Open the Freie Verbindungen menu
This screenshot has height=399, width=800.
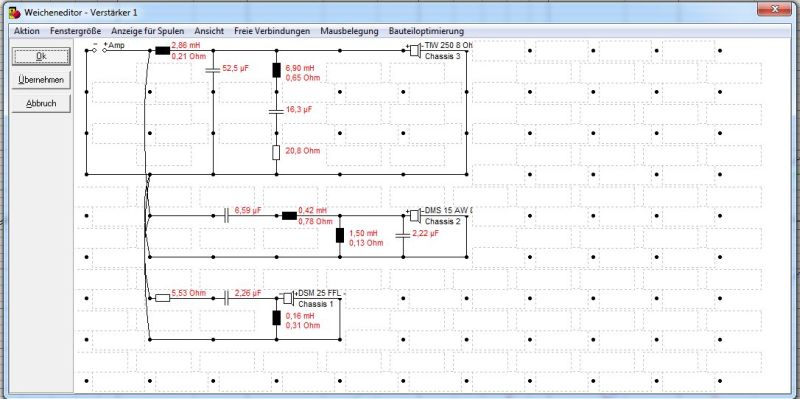(272, 31)
